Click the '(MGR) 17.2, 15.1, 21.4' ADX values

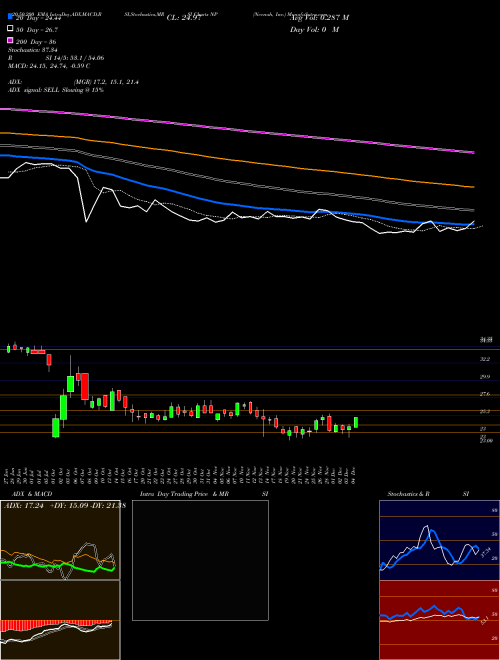(x=106, y=82)
